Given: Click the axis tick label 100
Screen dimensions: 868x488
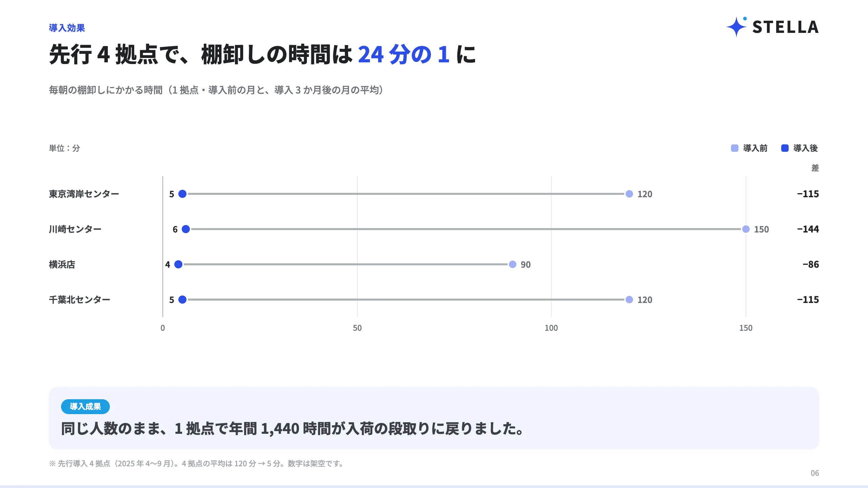Looking at the screenshot, I should 551,328.
